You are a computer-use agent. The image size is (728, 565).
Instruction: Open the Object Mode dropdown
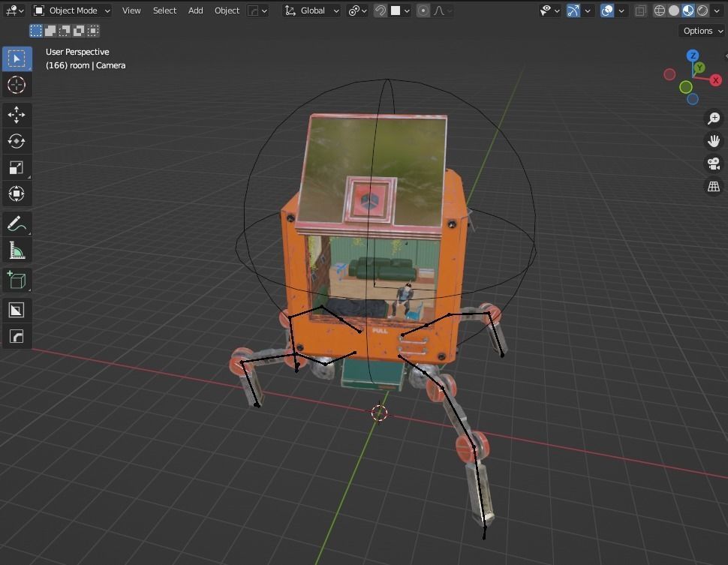coord(72,11)
